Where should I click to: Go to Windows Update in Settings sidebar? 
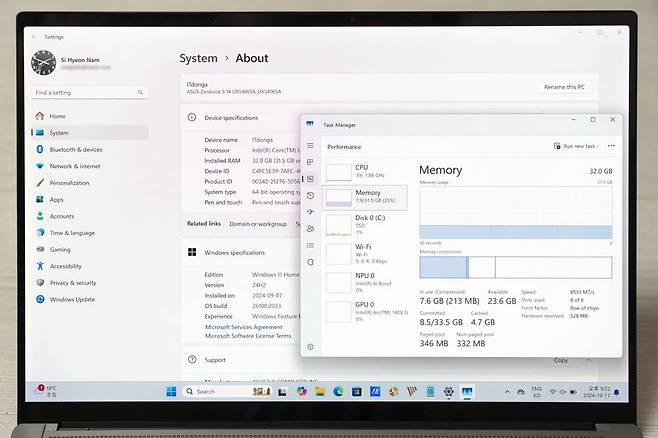tap(72, 299)
